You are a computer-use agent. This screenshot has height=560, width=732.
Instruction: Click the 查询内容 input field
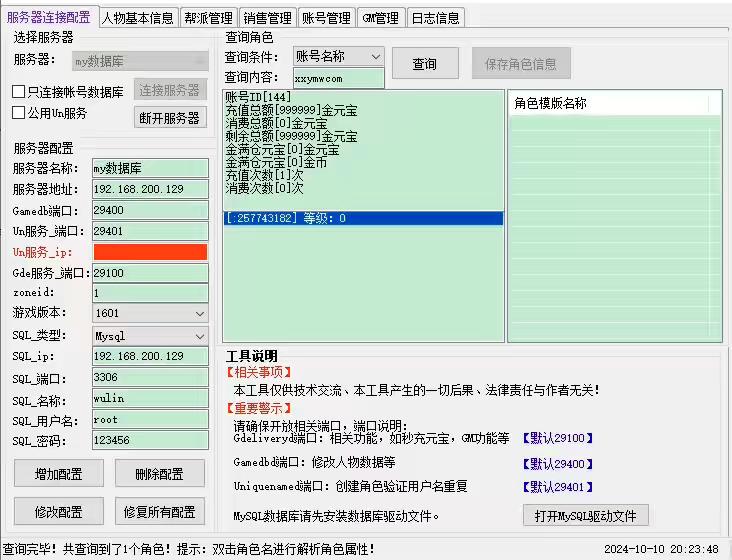pos(338,78)
